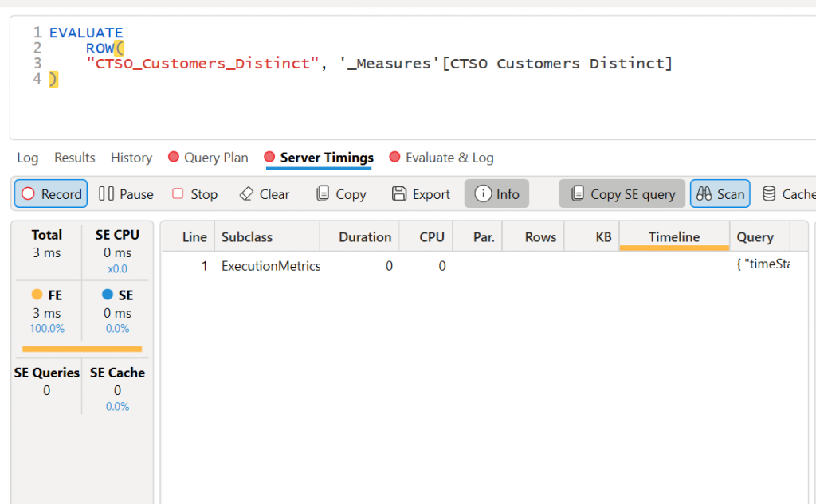Image resolution: width=816 pixels, height=504 pixels.
Task: Click the Timeline column header
Action: coord(673,237)
